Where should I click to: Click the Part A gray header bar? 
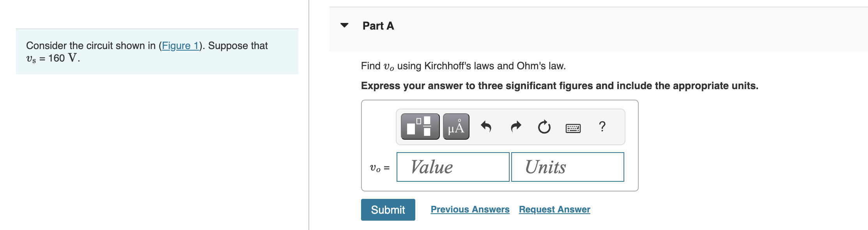599,29
